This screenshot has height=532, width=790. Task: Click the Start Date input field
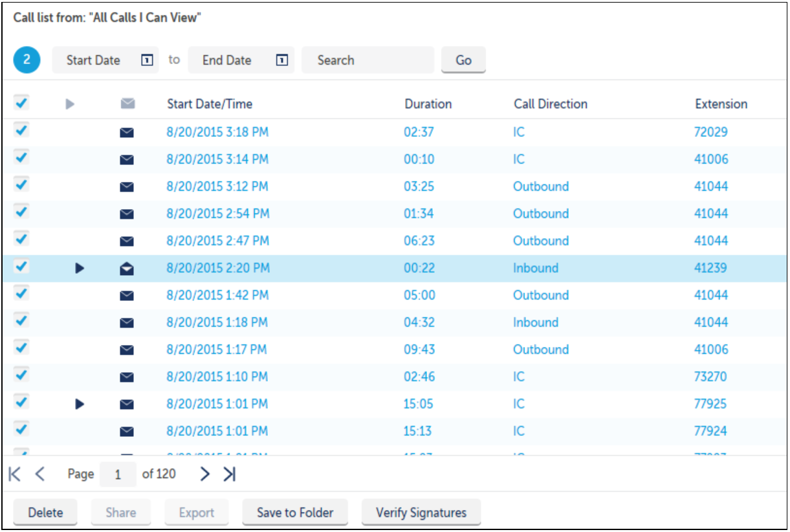coord(105,60)
